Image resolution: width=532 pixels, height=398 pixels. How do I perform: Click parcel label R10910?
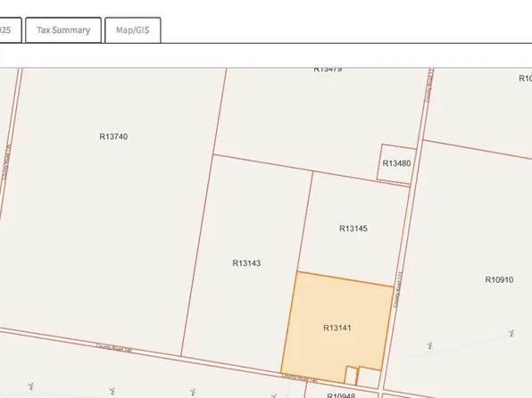[499, 280]
